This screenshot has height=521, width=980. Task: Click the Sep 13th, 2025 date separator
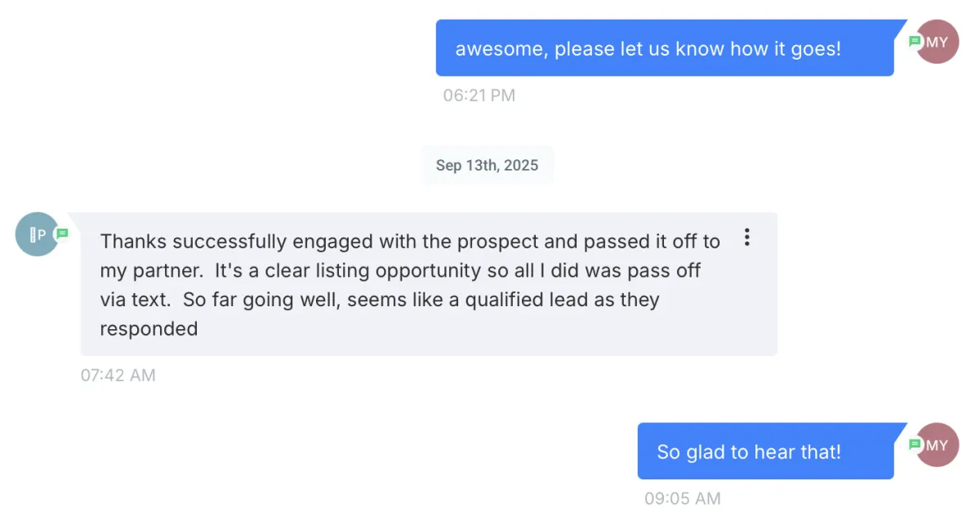(x=487, y=166)
